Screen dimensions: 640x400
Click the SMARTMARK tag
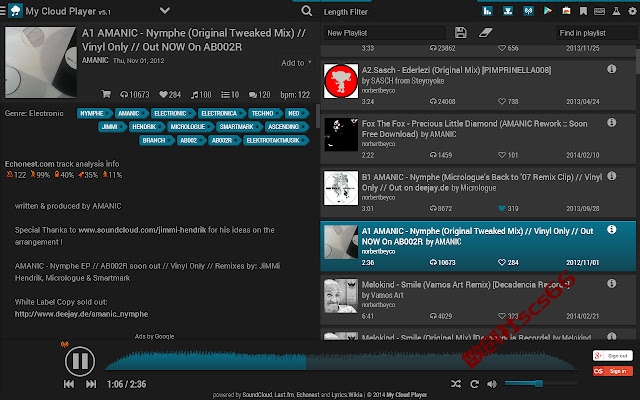pyautogui.click(x=239, y=127)
